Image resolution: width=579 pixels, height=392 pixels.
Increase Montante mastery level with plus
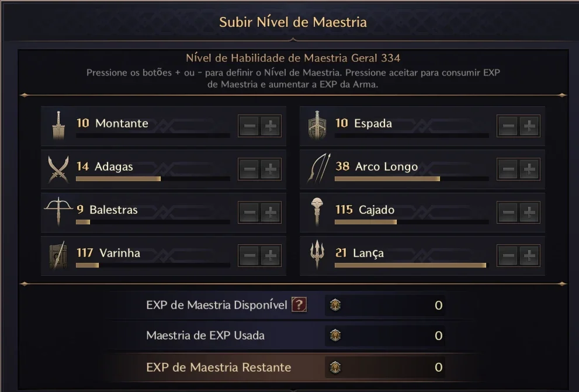pyautogui.click(x=271, y=126)
